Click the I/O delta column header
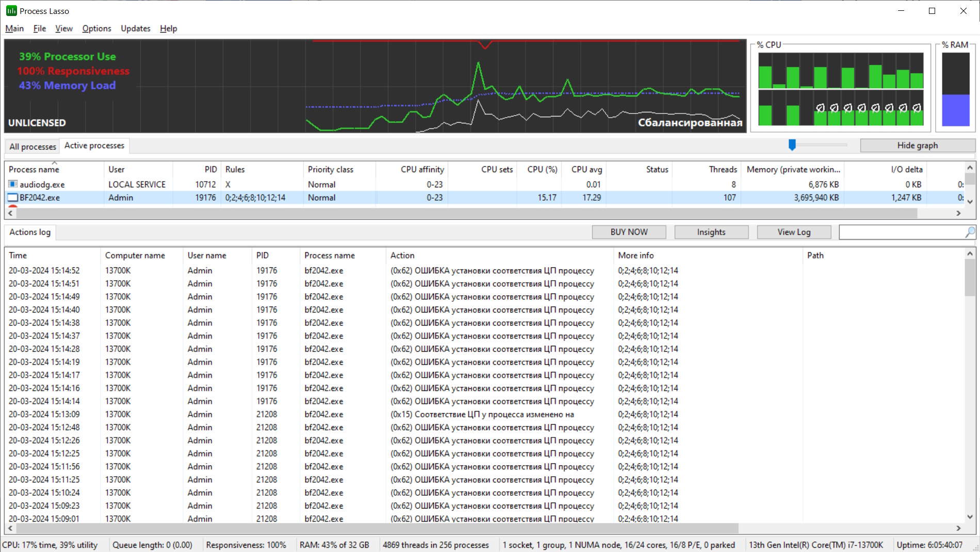Screen dimensions: 980x552 pos(886,169)
